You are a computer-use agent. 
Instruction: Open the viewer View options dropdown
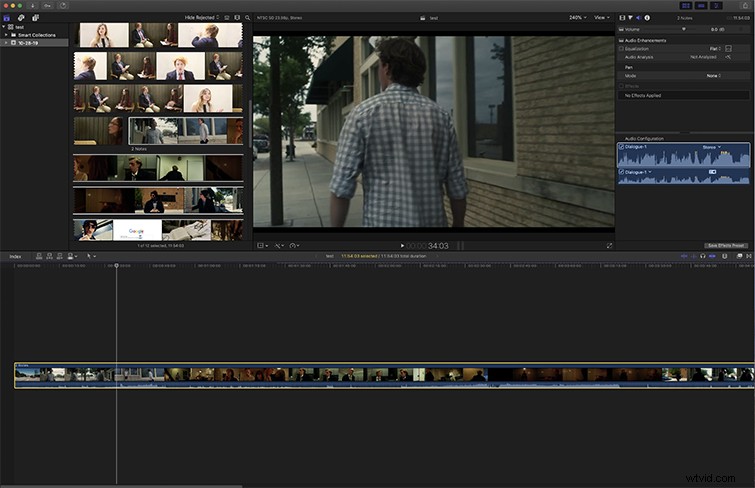(601, 18)
